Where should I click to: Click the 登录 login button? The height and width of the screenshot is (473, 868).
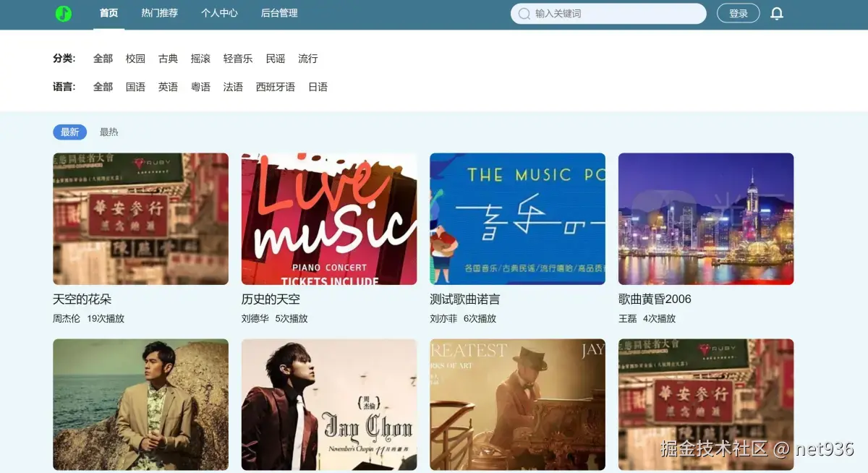point(739,13)
